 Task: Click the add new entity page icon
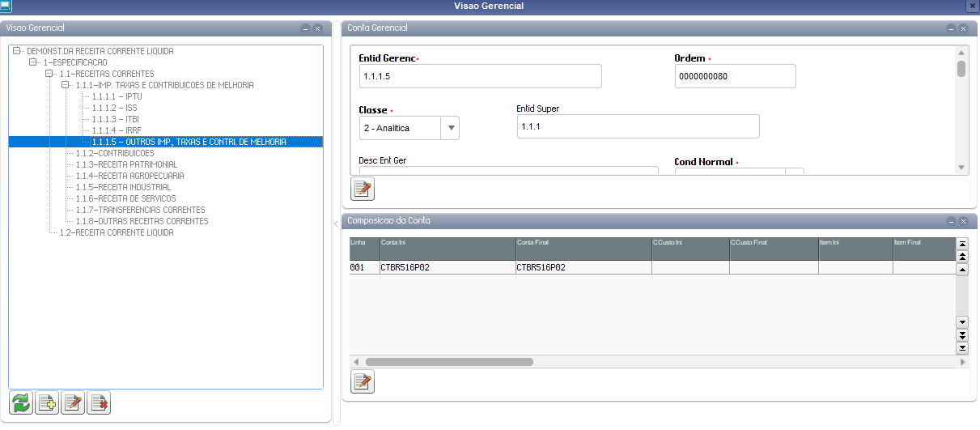[48, 403]
